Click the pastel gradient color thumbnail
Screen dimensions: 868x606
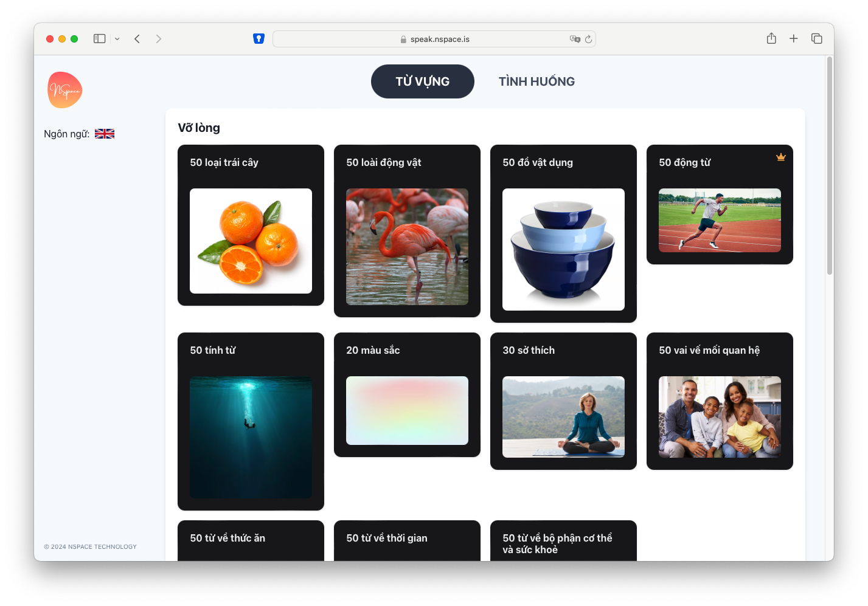pyautogui.click(x=407, y=410)
